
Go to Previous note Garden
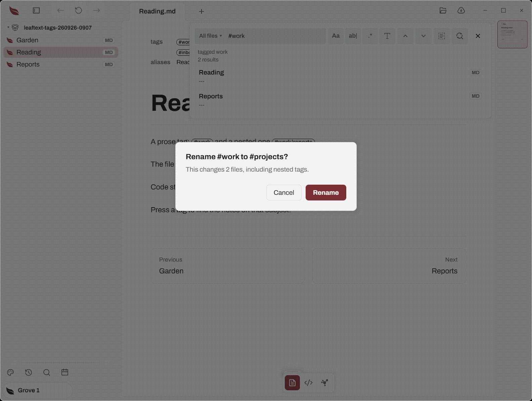[228, 266]
